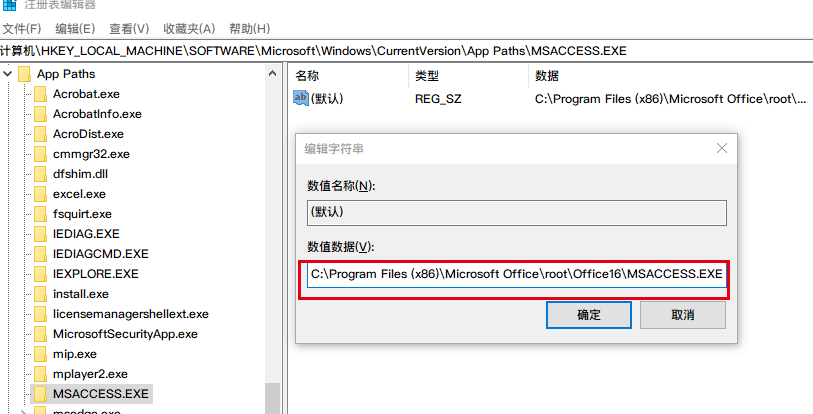Click the 数值数据 path input field
Image resolution: width=813 pixels, height=414 pixels.
[516, 274]
